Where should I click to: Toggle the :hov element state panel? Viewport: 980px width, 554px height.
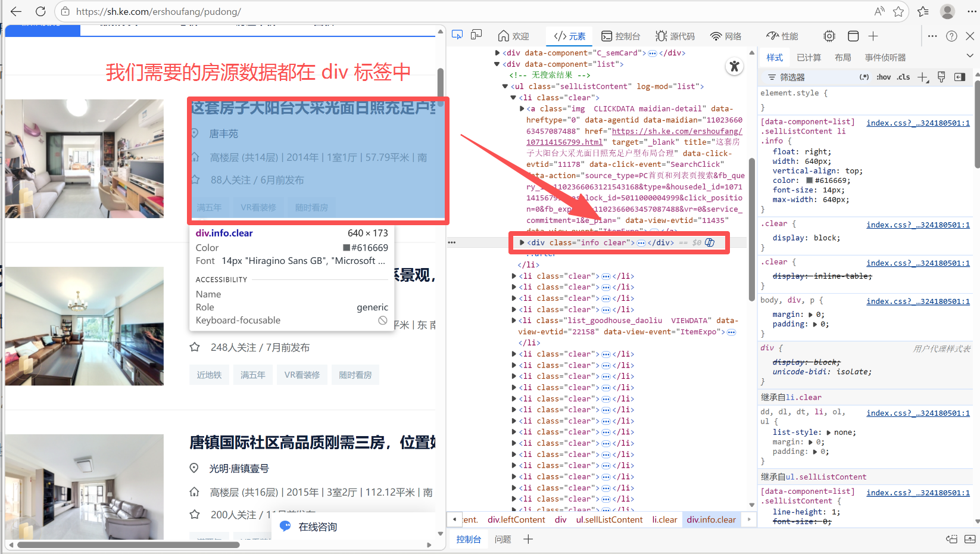884,77
